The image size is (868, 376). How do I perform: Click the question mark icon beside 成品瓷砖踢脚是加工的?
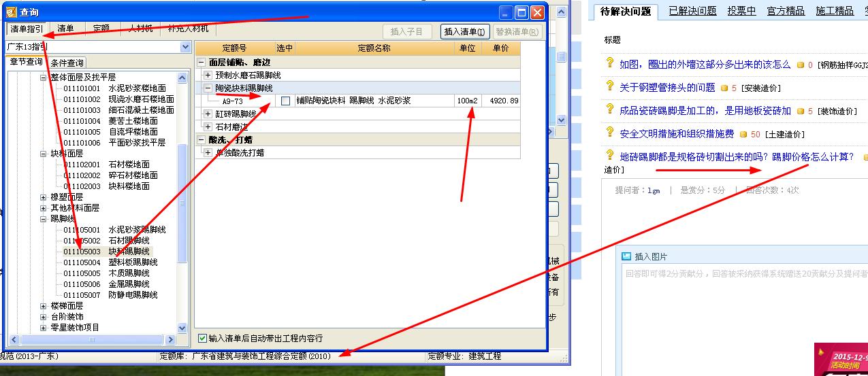tap(610, 109)
